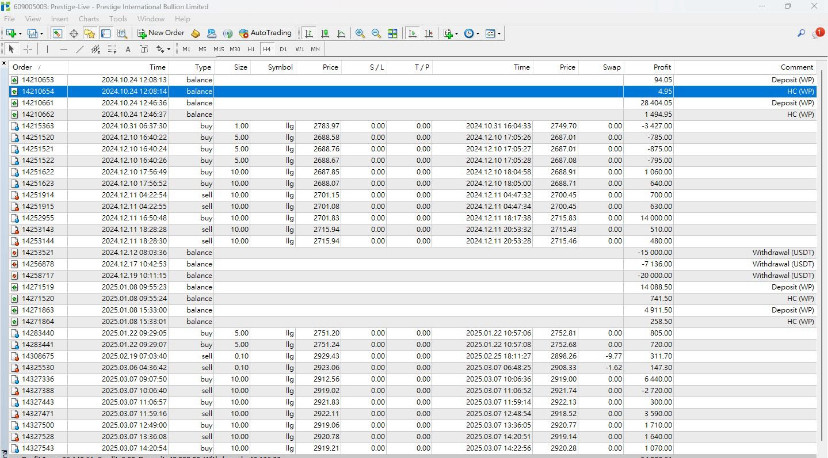Select the Fibonacci retracement tool
This screenshot has height=458, width=828.
tap(111, 48)
